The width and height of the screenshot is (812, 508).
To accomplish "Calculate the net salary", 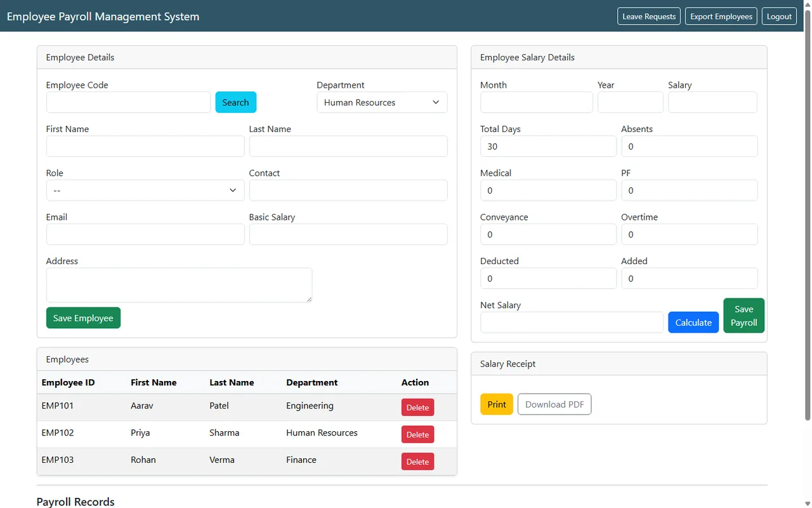I will 693,323.
